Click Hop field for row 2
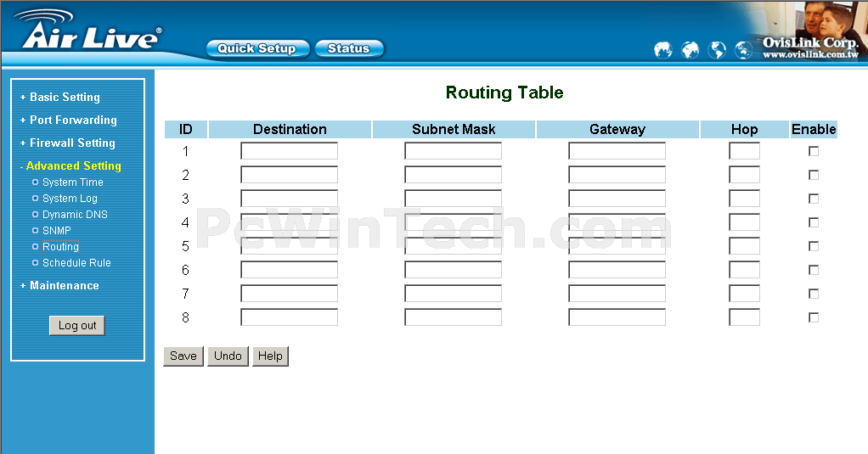 pos(744,175)
